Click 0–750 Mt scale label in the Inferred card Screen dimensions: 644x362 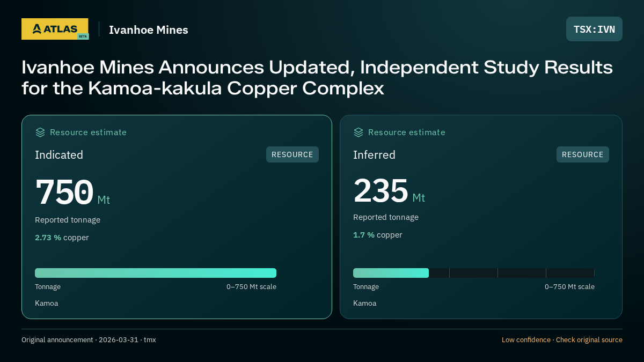pos(569,287)
